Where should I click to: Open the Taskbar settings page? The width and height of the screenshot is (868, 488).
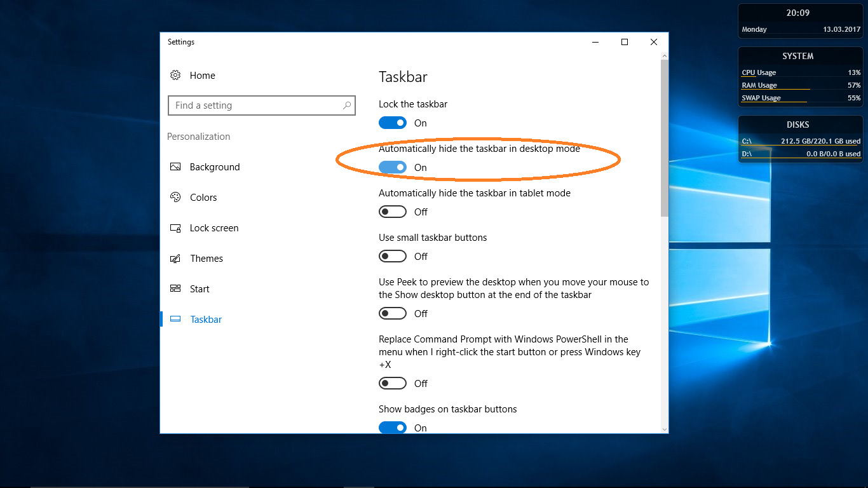pyautogui.click(x=205, y=319)
